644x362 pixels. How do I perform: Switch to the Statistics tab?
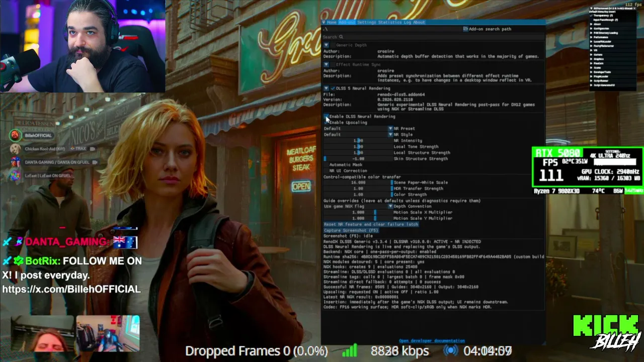390,23
